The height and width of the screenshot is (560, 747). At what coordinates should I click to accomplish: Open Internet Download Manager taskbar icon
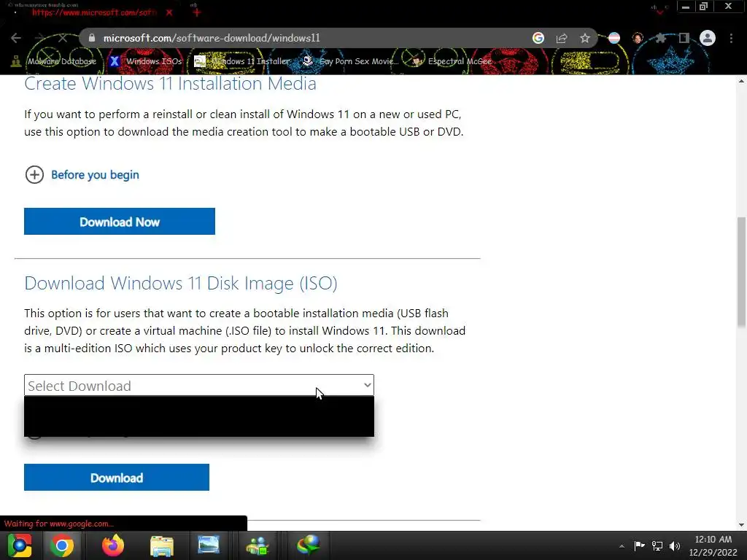click(x=308, y=545)
